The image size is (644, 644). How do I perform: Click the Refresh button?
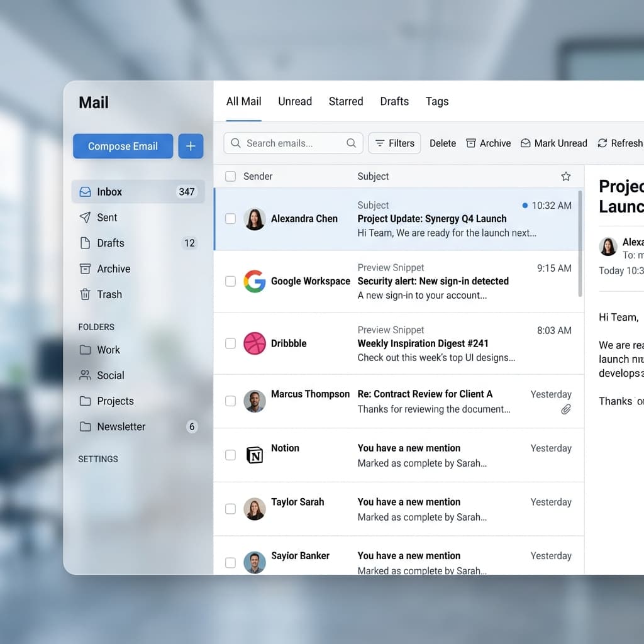point(619,143)
